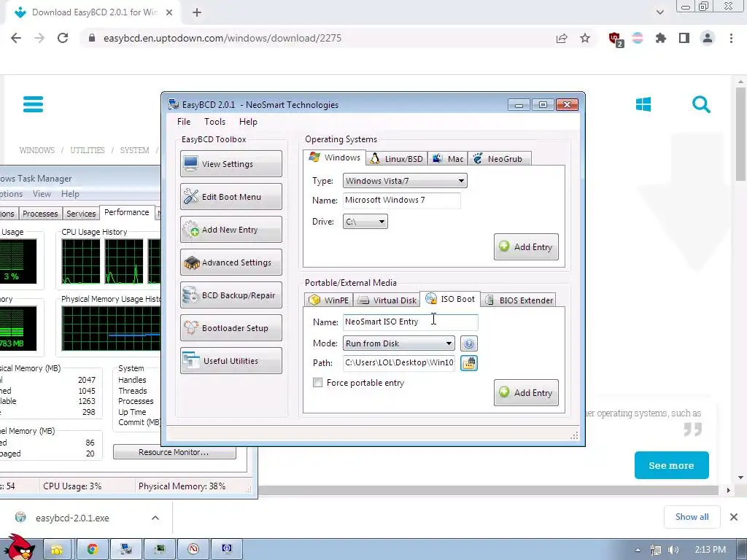This screenshot has width=747, height=560.
Task: Expand easybcd-2.0.1.exe download options arrow
Action: tap(155, 518)
